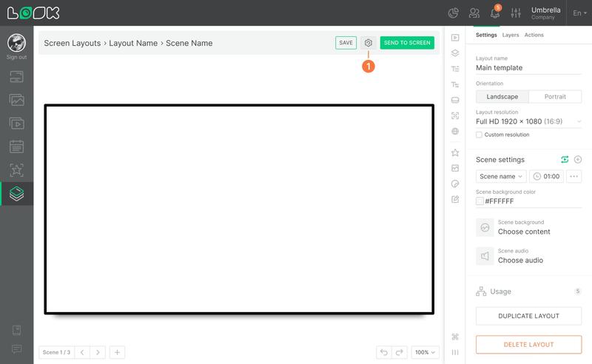Open the notifications bell
Image resolution: width=592 pixels, height=364 pixels.
click(495, 13)
